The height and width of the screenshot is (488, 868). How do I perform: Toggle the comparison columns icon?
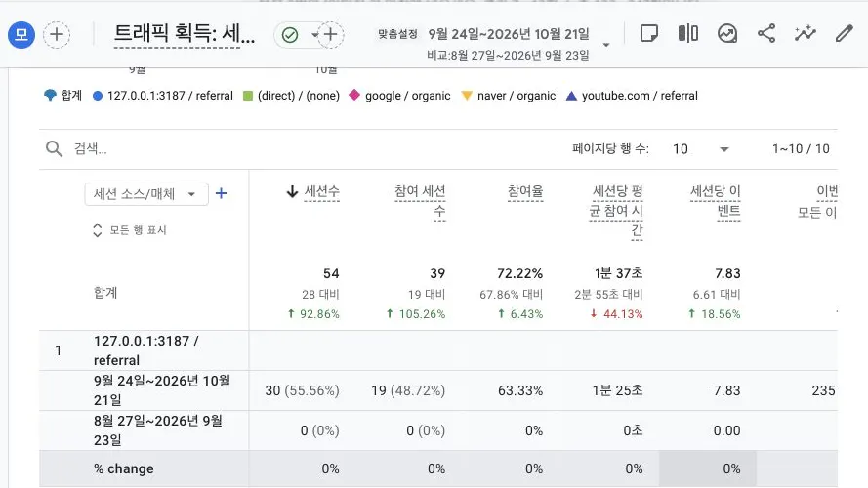688,34
